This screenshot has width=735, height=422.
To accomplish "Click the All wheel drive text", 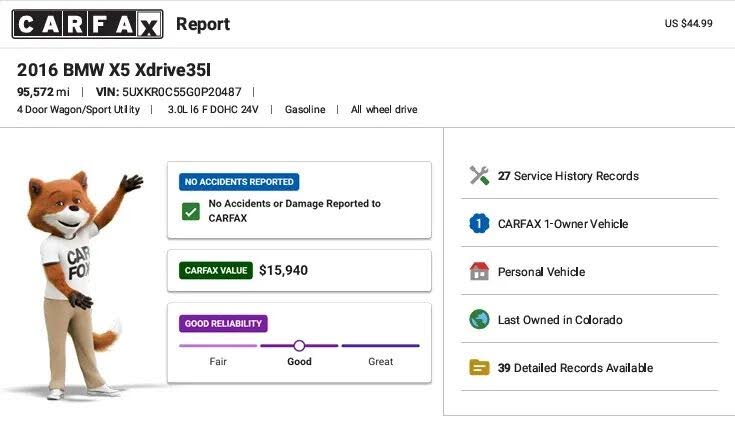I will tap(384, 110).
